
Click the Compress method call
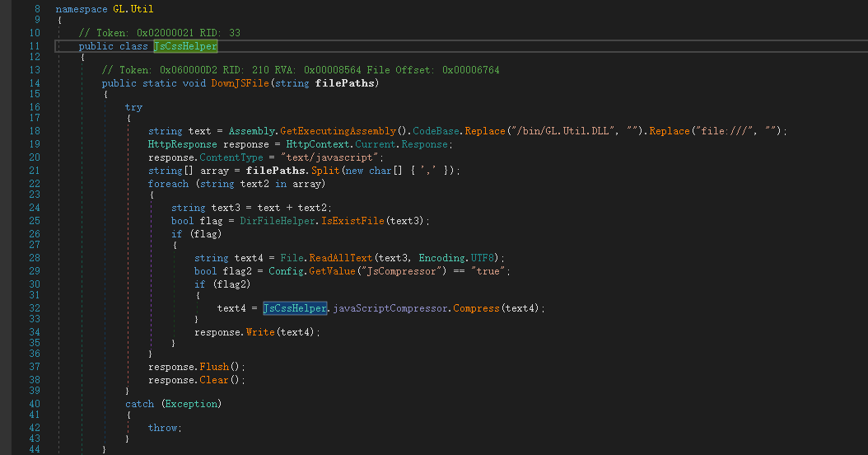476,308
